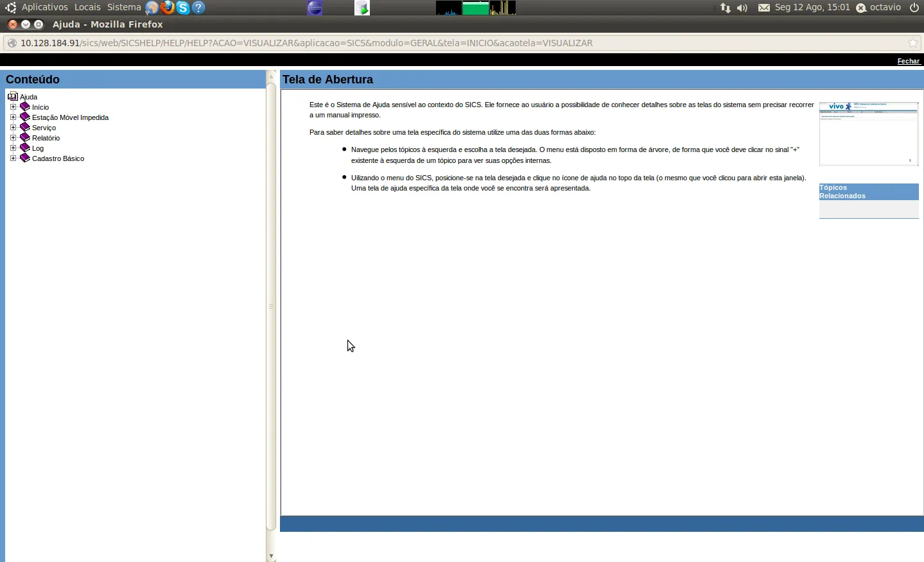Click the Conteúdo panel heading

pyautogui.click(x=33, y=80)
